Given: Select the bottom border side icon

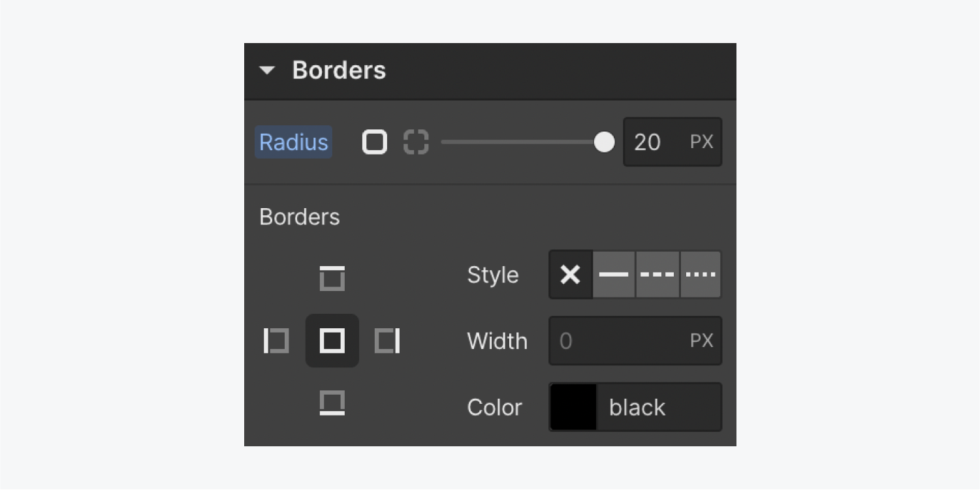Looking at the screenshot, I should (332, 403).
